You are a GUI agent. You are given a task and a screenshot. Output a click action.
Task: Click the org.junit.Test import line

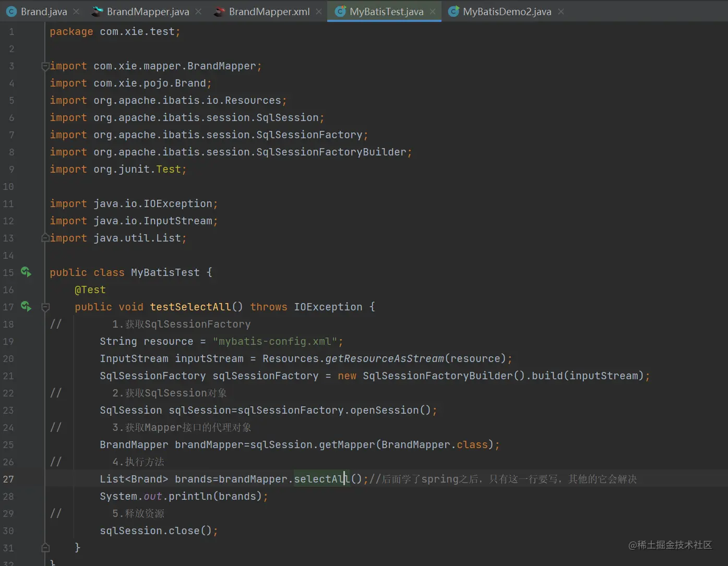(118, 169)
